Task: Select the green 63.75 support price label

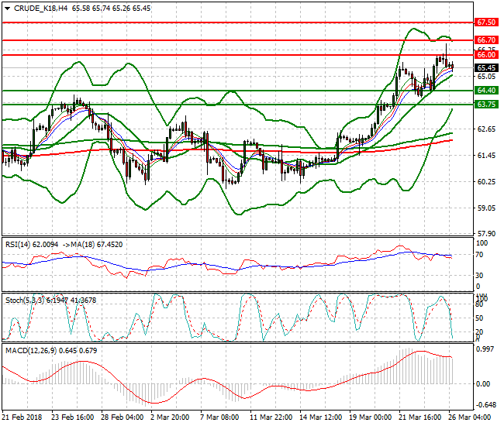Action: click(x=487, y=104)
